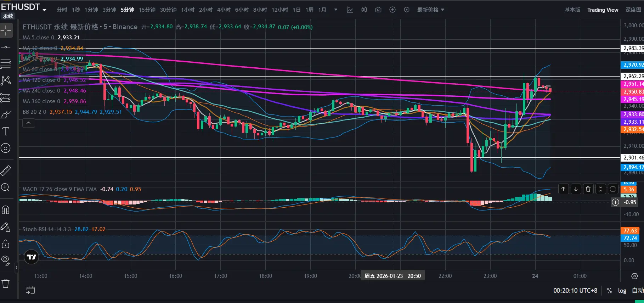Switch to 深度图 depth chart
Screen dimensions: 644x303
click(633, 10)
